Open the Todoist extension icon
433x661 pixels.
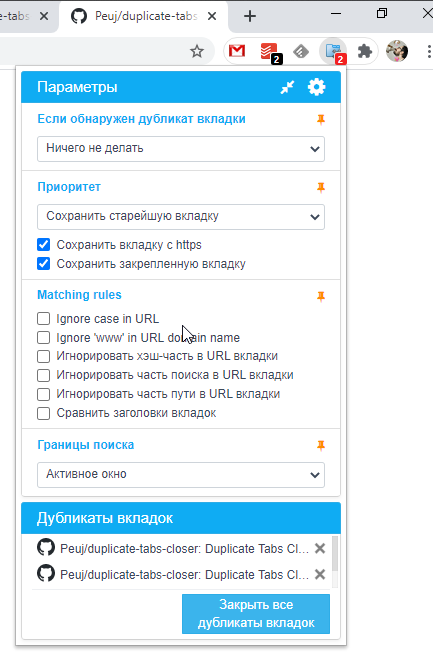point(269,52)
